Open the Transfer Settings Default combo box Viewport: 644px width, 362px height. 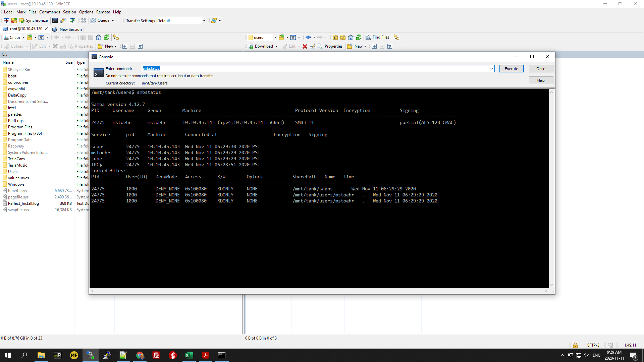pos(181,20)
